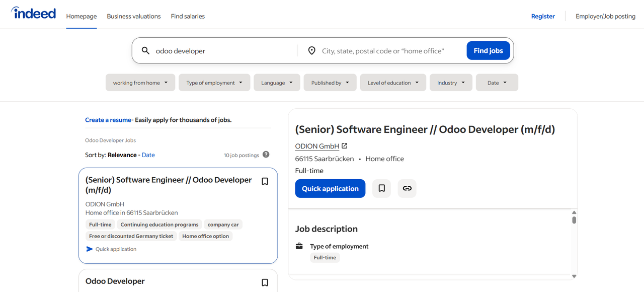Click the Job description heading
Viewport: 644px width, 292px height.
(x=327, y=229)
